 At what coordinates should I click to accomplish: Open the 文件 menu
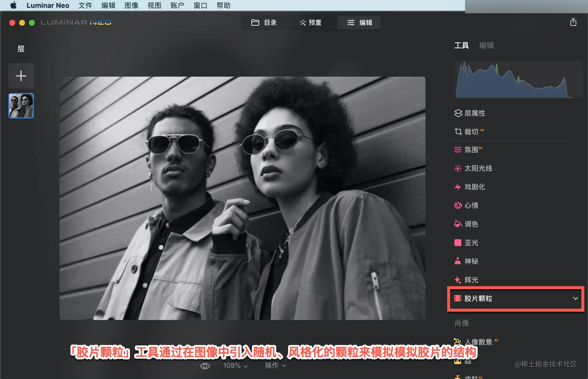tap(85, 5)
